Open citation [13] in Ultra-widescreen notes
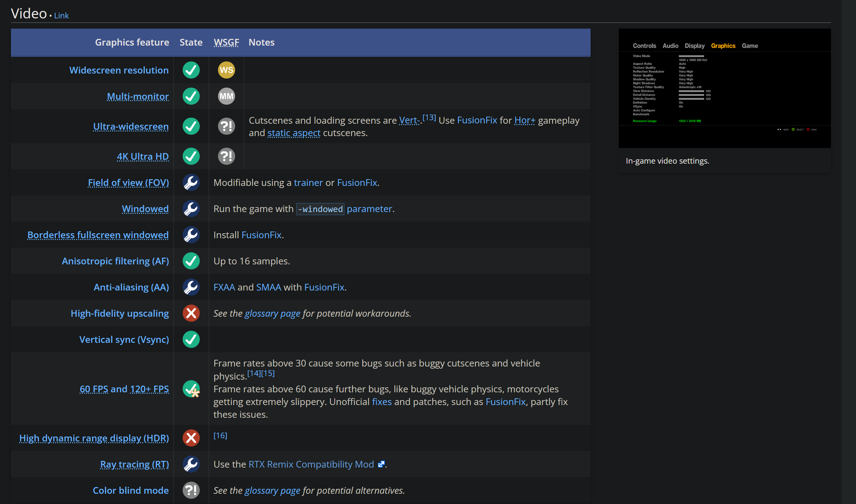The height and width of the screenshot is (504, 856). (x=429, y=117)
